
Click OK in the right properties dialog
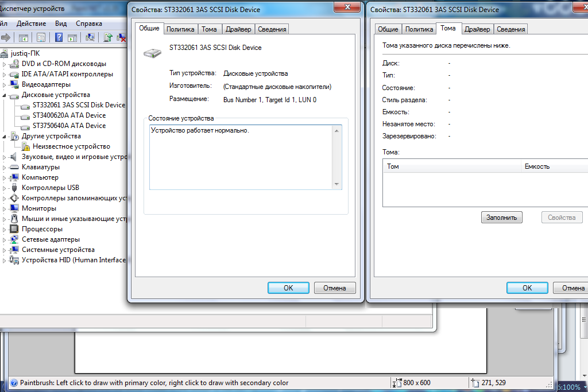tap(527, 288)
